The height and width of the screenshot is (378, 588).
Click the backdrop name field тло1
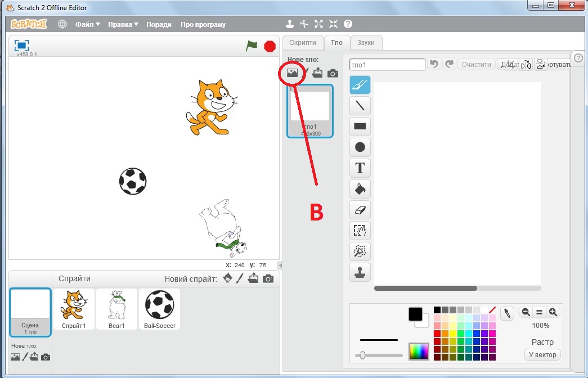[387, 65]
